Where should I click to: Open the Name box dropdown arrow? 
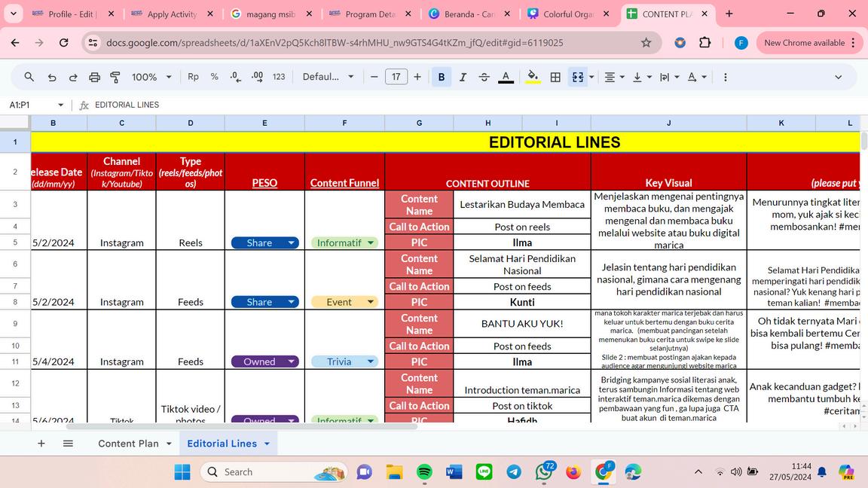[60, 105]
